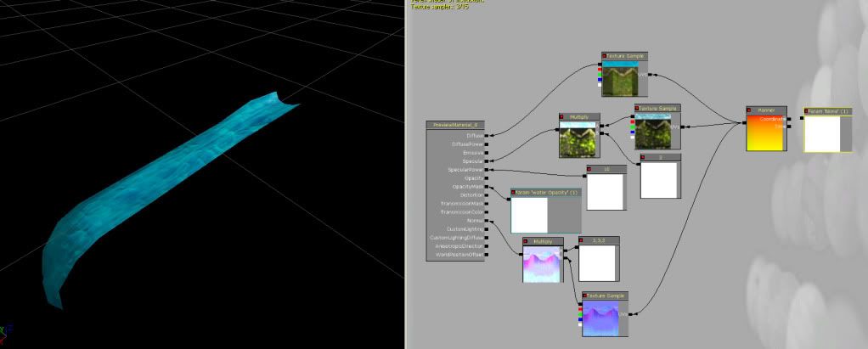Toggle preview box on the 'Time' param node
The height and width of the screenshot is (349, 868).
(807, 111)
